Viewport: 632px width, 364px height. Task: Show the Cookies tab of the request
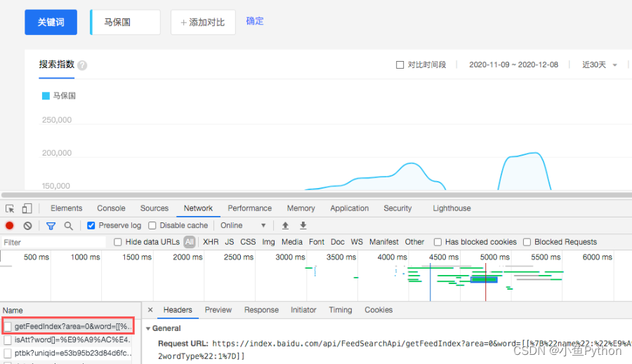tap(378, 309)
